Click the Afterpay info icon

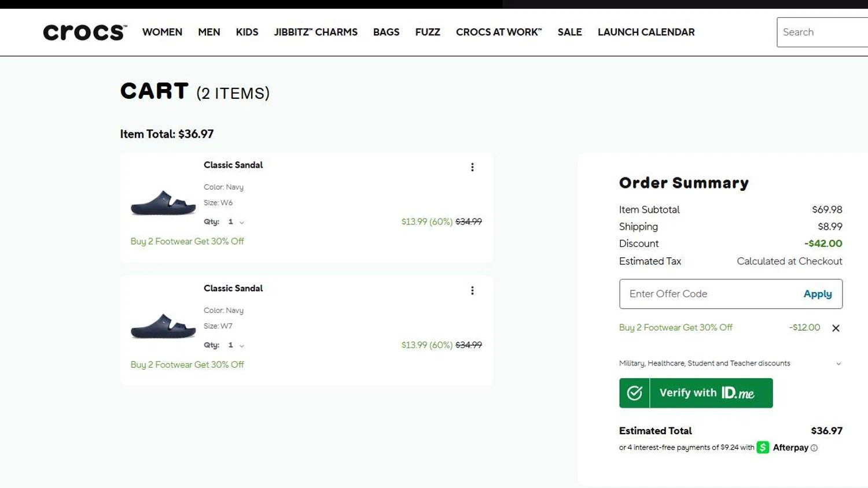pos(814,448)
